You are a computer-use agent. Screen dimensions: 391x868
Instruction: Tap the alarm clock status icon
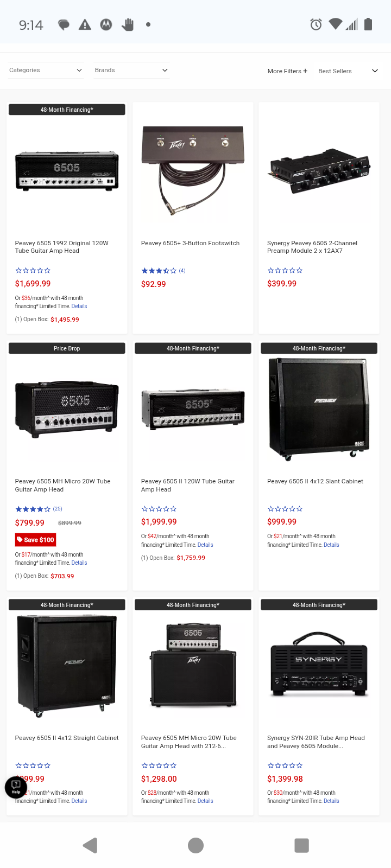(316, 24)
